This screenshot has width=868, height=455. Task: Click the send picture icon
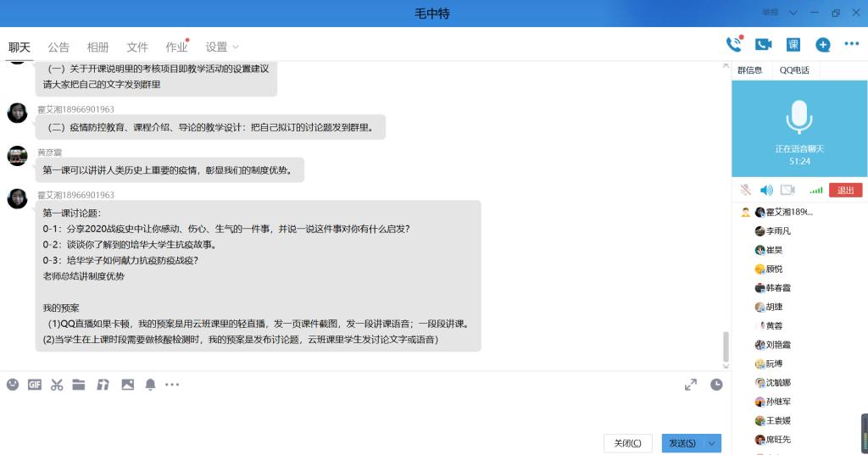(x=128, y=385)
